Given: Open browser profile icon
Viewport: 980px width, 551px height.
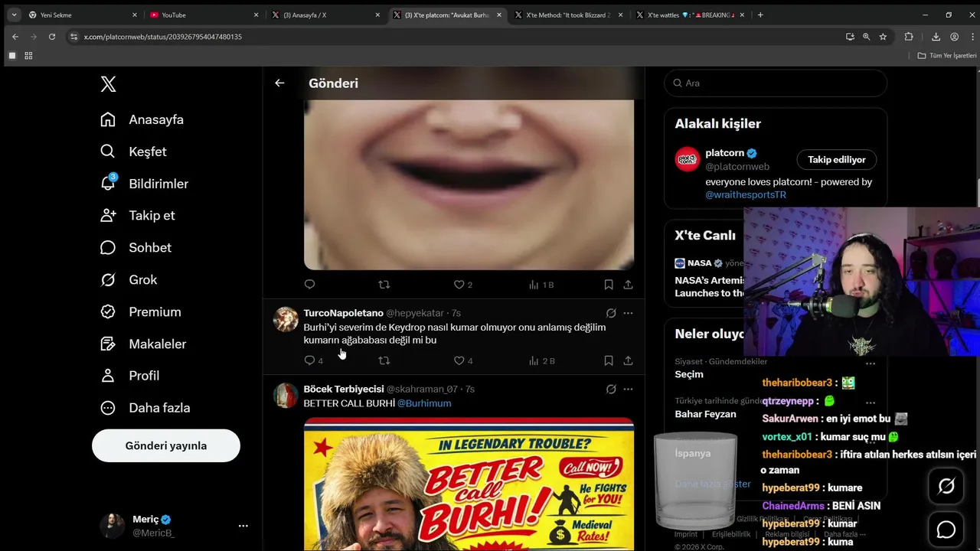Looking at the screenshot, I should click(x=954, y=37).
